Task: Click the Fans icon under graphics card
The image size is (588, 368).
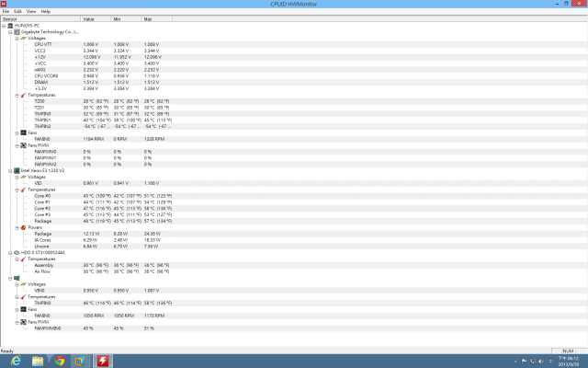Action: (23, 309)
